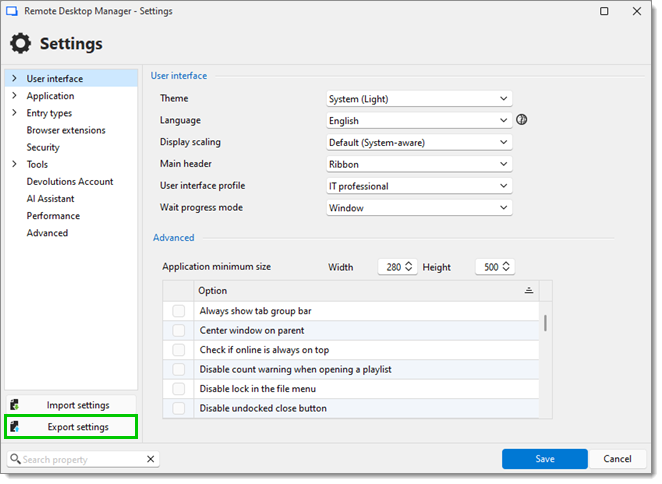Enable Always show tab group bar

click(179, 313)
